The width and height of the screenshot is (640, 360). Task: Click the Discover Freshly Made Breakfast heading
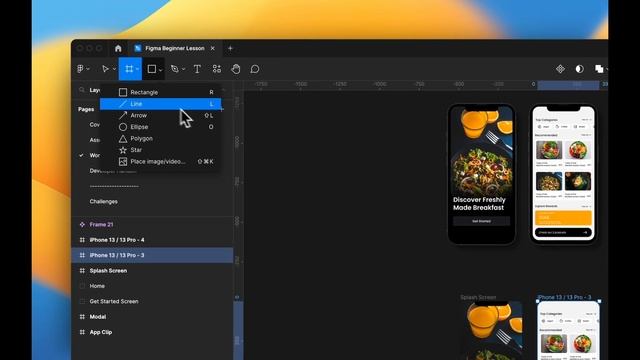[x=479, y=204]
